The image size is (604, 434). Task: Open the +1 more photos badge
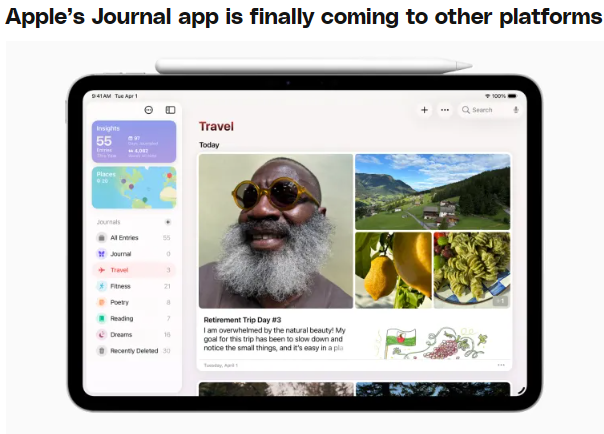(500, 301)
